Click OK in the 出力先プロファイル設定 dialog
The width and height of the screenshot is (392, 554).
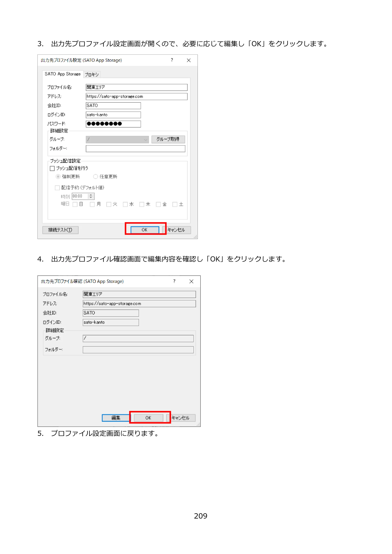(x=145, y=230)
